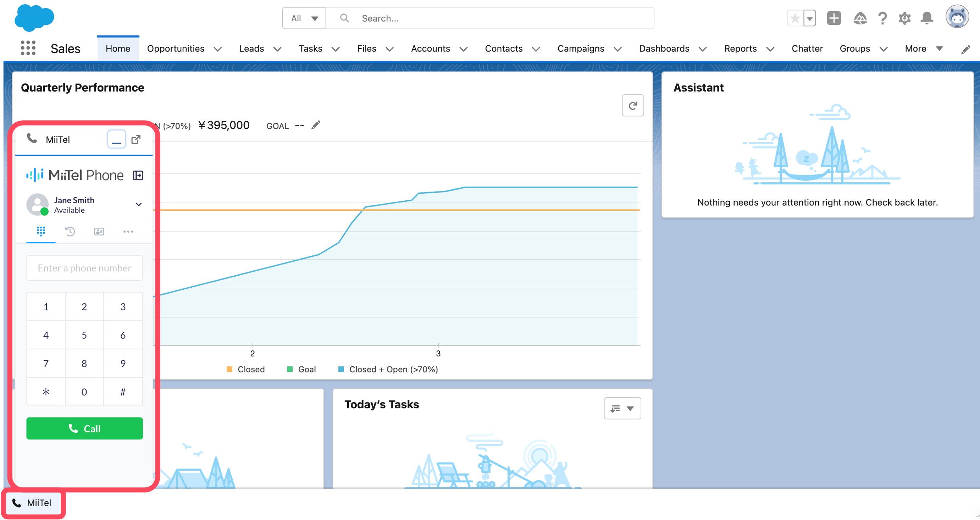This screenshot has height=520, width=980.
Task: Tap the keypad hash key
Action: click(x=123, y=392)
